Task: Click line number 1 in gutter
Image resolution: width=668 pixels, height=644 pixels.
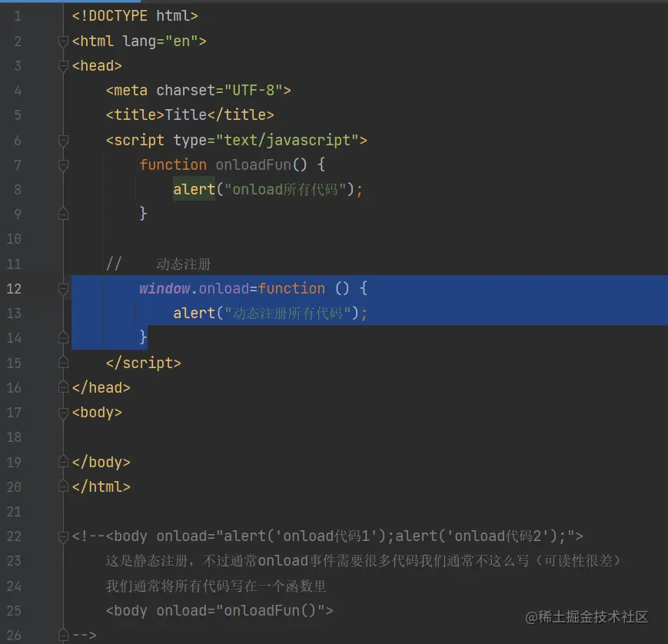Action: point(18,16)
